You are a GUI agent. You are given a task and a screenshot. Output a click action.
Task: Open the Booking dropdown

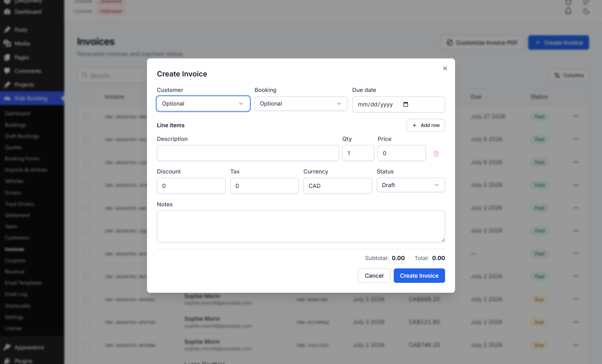301,104
